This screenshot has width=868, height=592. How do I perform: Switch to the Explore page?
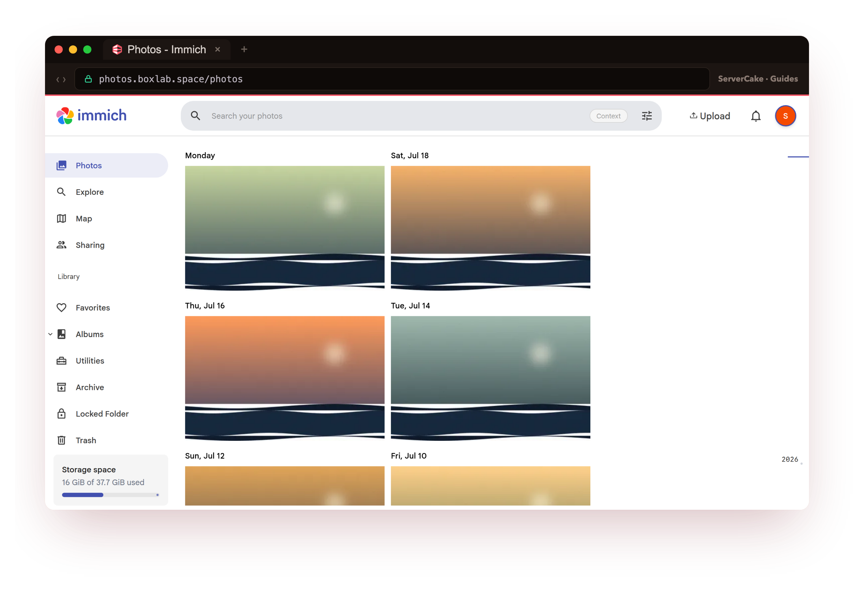pos(106,192)
